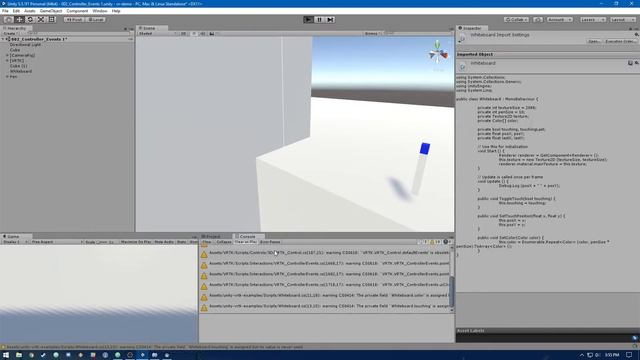Collapse the 002_Controller_Events scene
Screen dimensions: 640x360
point(3,39)
